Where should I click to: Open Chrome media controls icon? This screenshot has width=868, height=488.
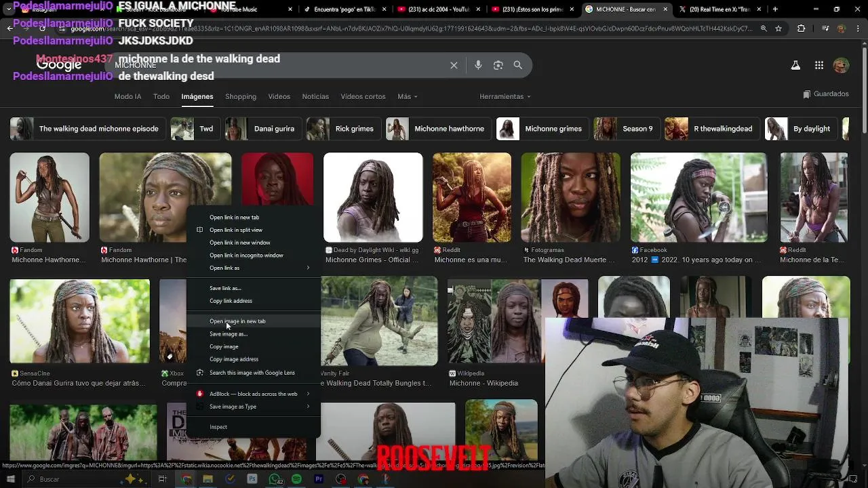[x=825, y=28]
